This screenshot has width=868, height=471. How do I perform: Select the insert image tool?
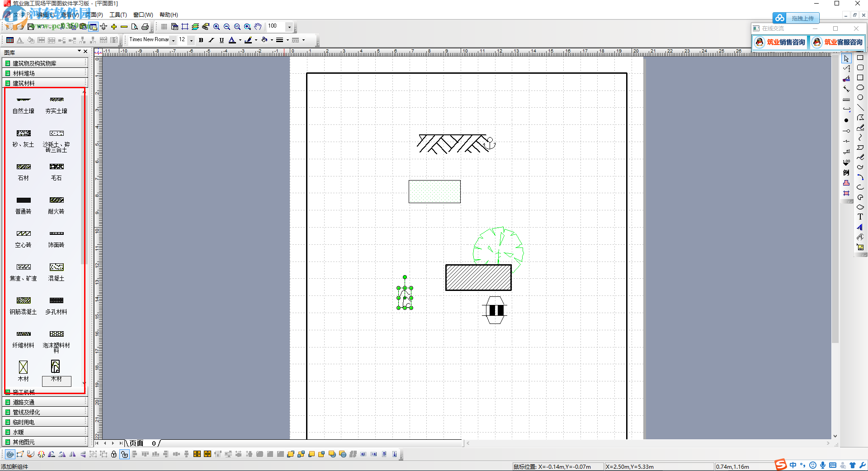tap(860, 247)
